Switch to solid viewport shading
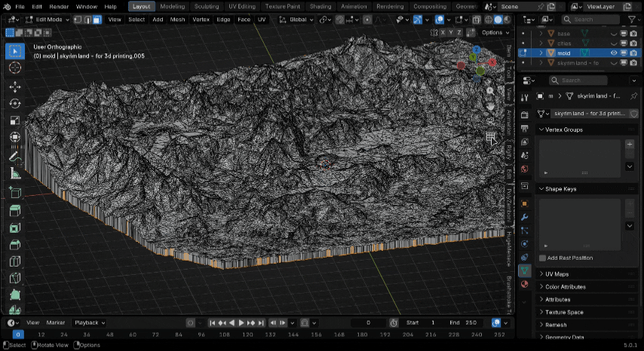Image resolution: width=644 pixels, height=351 pixels. [498, 20]
